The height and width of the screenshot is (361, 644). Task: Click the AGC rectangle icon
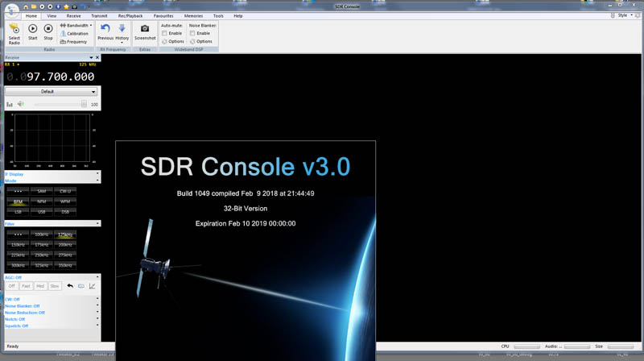[x=81, y=286]
